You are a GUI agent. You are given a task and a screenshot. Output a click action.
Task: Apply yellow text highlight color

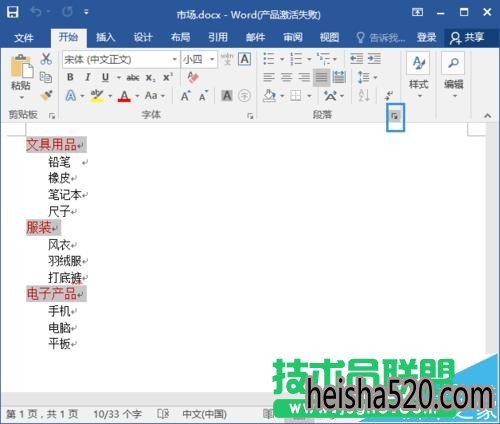click(x=97, y=96)
